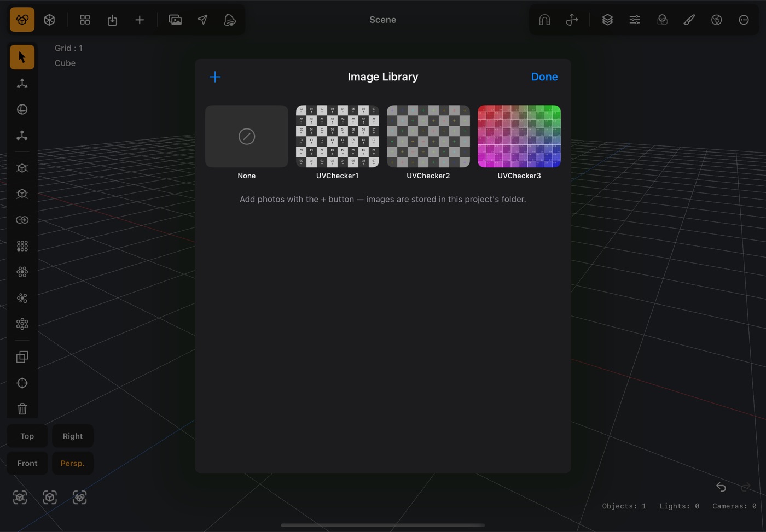766x532 pixels.
Task: Click the plus icon in the top toolbar
Action: click(140, 20)
